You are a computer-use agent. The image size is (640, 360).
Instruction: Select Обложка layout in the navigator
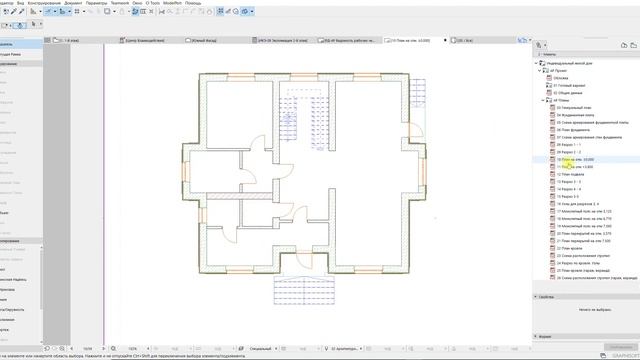pos(561,78)
